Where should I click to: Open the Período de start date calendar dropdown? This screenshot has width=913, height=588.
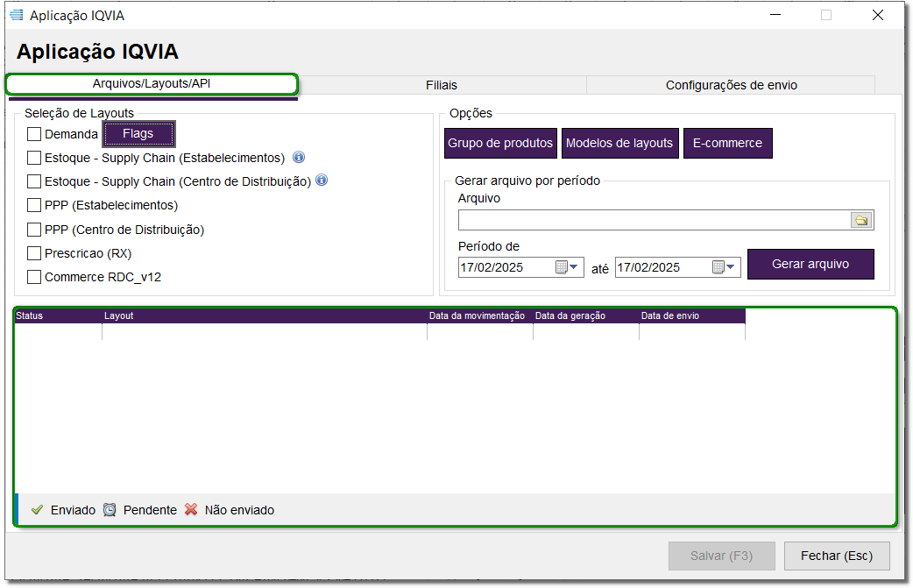click(567, 267)
